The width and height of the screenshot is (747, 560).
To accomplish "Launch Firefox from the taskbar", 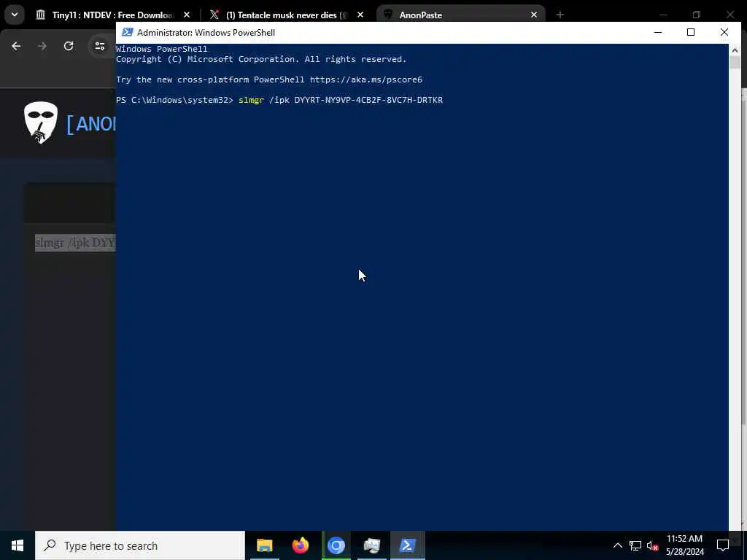I will [x=300, y=545].
